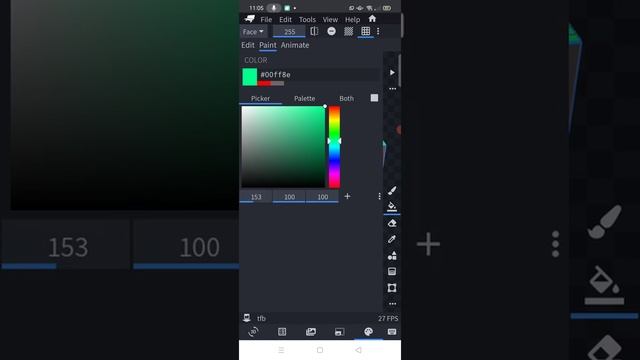Viewport: 640px width, 360px height.
Task: Tap the Android recent apps button
Action: click(x=281, y=350)
